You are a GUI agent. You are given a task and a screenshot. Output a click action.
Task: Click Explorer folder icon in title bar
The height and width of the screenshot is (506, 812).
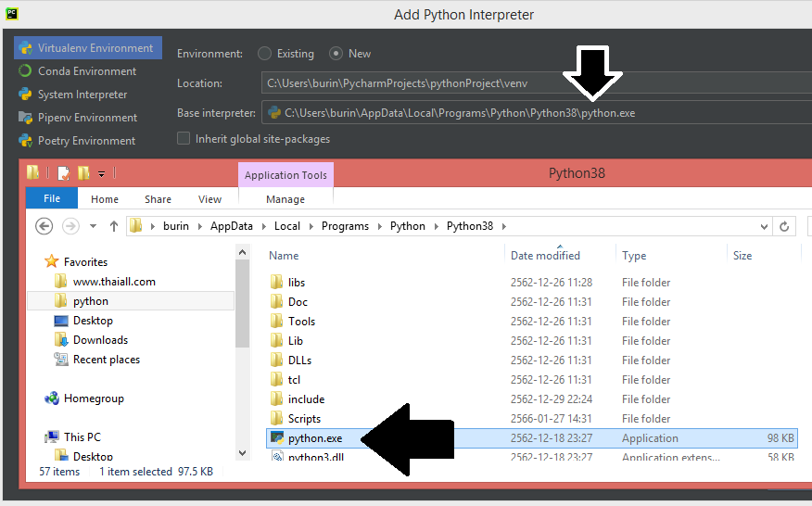click(33, 172)
